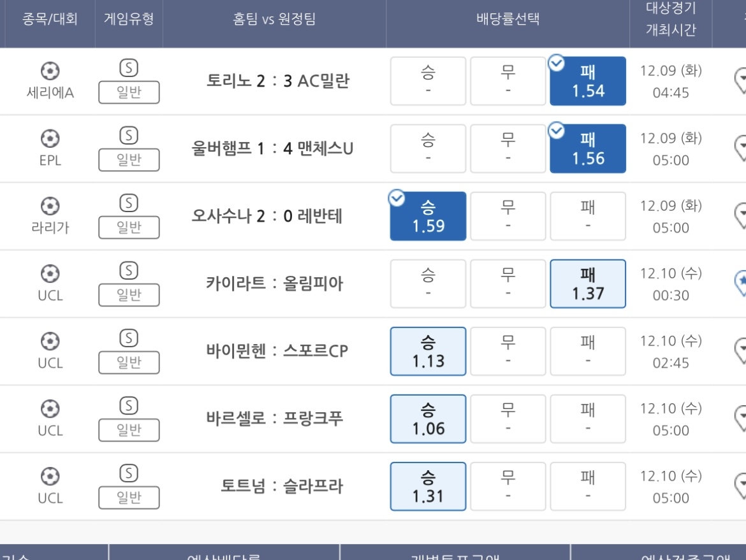Uncheck the selected 승 1.59 오사수나 pick

(428, 216)
